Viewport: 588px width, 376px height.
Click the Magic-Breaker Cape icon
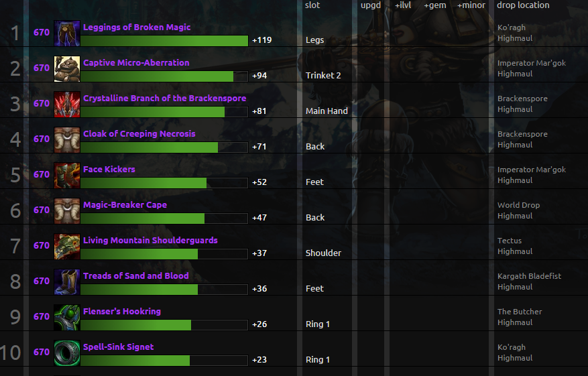(66, 210)
